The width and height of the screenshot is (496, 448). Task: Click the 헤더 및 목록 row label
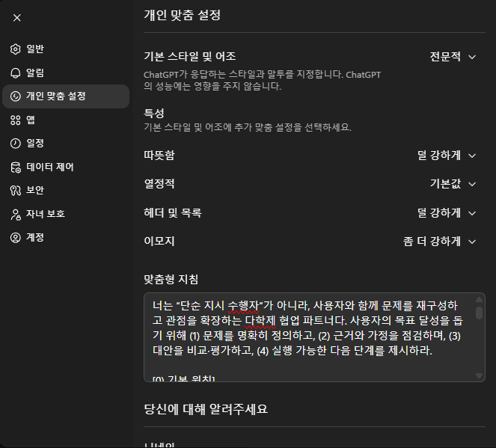tap(172, 213)
